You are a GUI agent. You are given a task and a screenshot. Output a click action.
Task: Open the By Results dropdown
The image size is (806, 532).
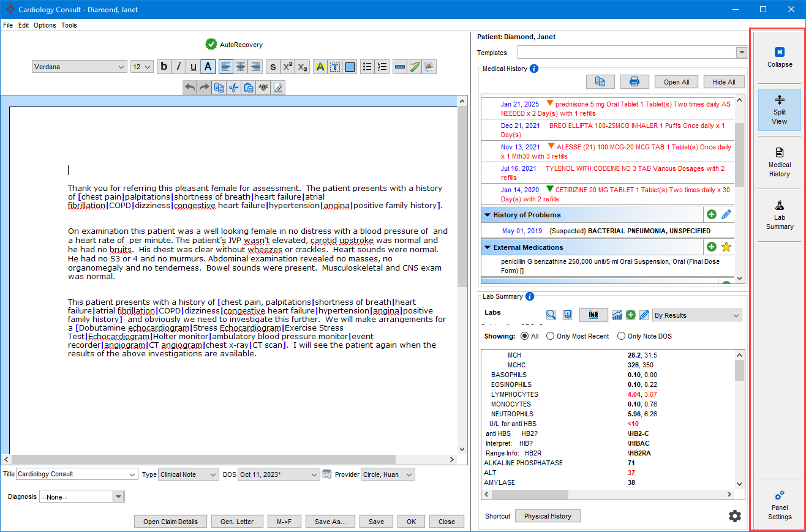pos(697,314)
